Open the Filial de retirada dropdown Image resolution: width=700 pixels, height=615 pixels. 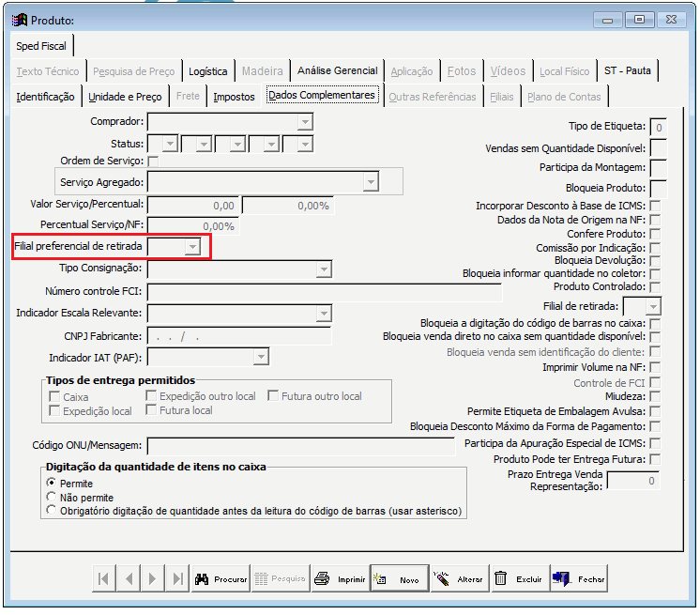[654, 307]
